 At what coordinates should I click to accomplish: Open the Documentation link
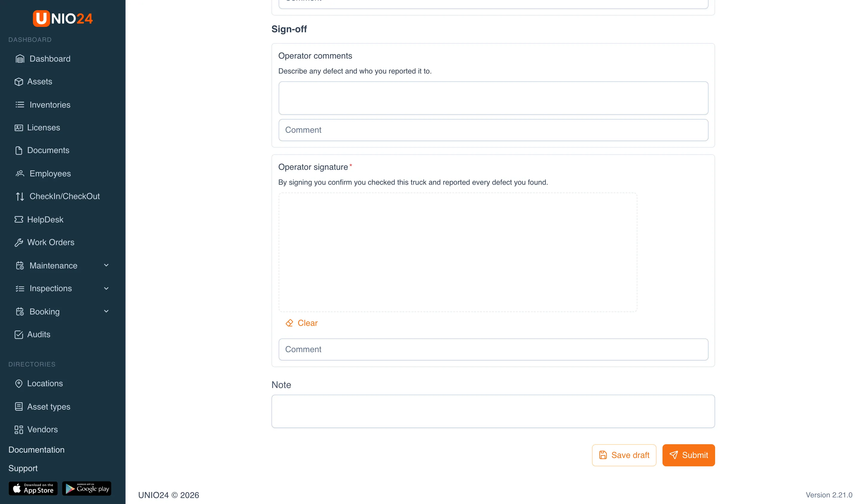pos(36,450)
